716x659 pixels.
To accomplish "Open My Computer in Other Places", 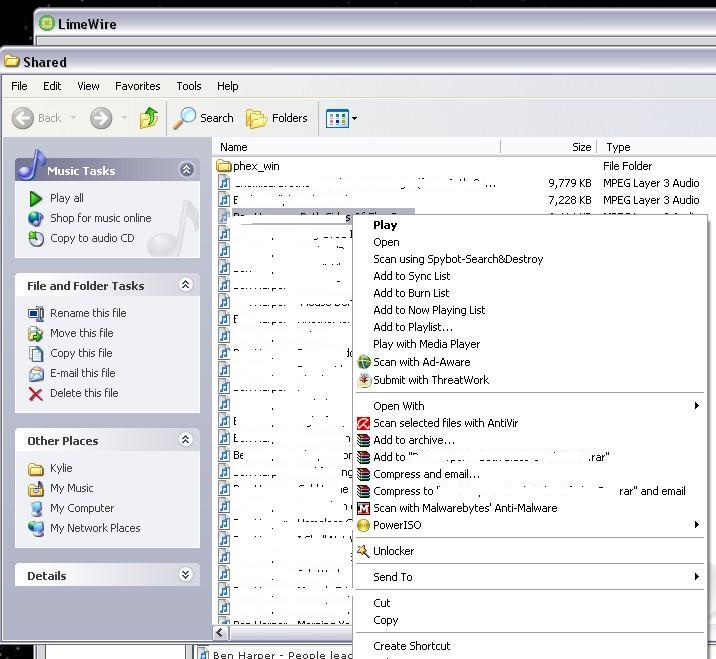I will pos(82,508).
